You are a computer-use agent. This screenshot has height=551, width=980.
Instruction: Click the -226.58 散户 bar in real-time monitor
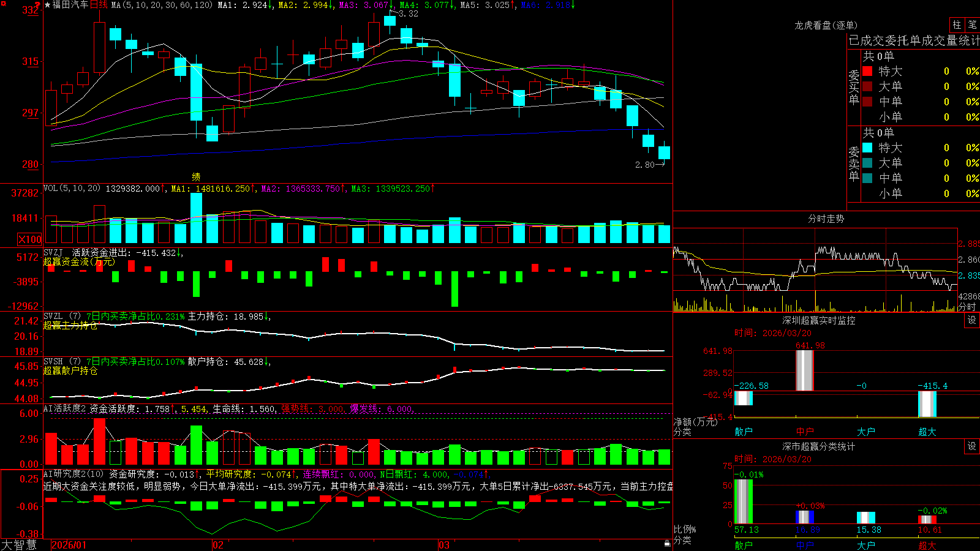pyautogui.click(x=743, y=398)
